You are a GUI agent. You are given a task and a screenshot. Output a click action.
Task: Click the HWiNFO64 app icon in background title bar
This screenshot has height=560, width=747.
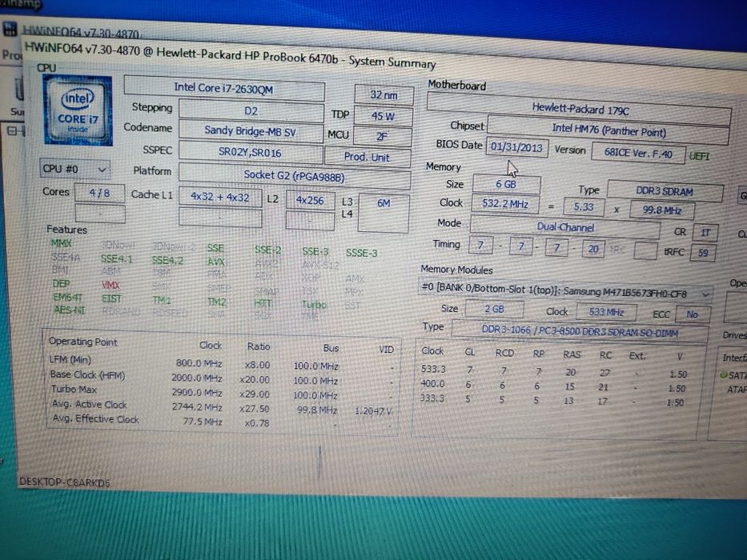click(x=10, y=29)
